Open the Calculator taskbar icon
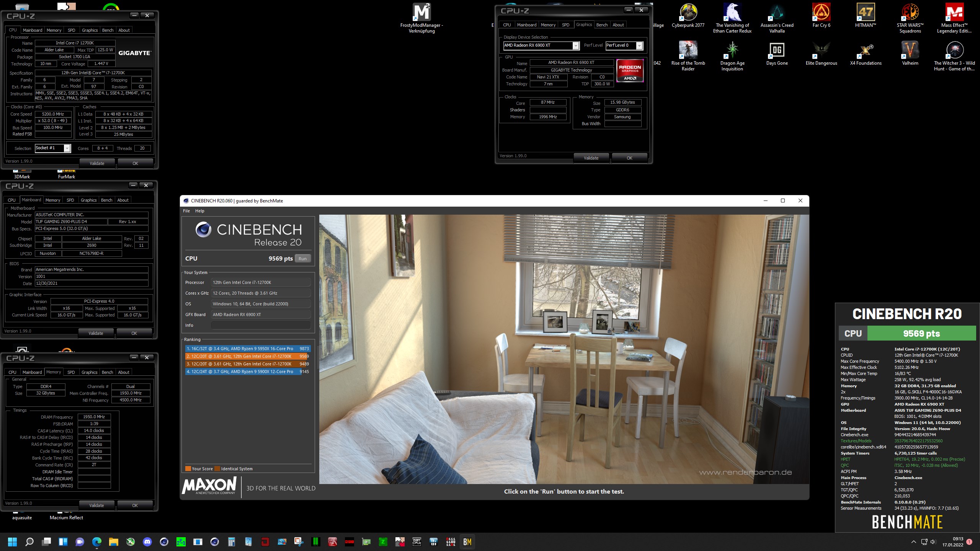Screen dimensions: 980x551 [232, 542]
